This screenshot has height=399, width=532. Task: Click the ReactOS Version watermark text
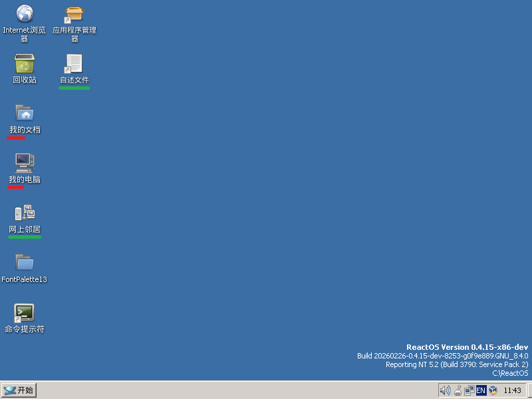coord(467,347)
